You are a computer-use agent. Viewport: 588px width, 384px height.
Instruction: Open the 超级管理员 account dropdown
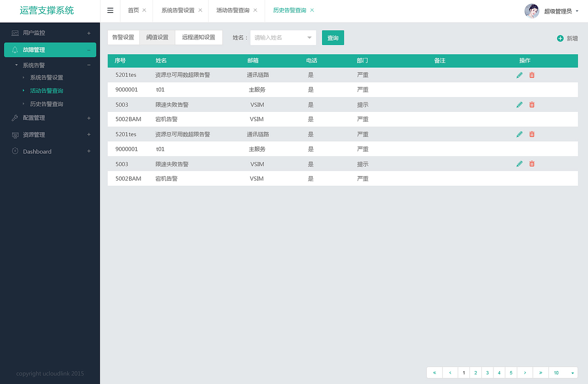point(557,11)
